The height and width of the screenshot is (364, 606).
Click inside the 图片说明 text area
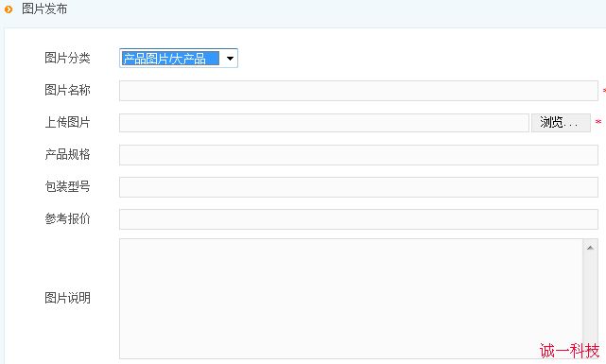click(x=351, y=299)
